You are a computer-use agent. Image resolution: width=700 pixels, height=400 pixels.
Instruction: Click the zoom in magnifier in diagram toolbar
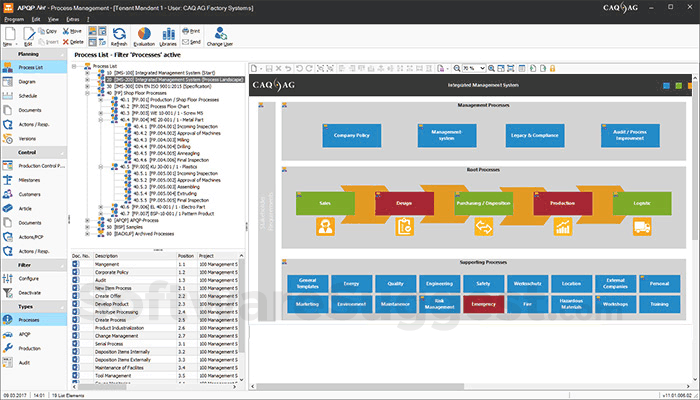point(491,68)
